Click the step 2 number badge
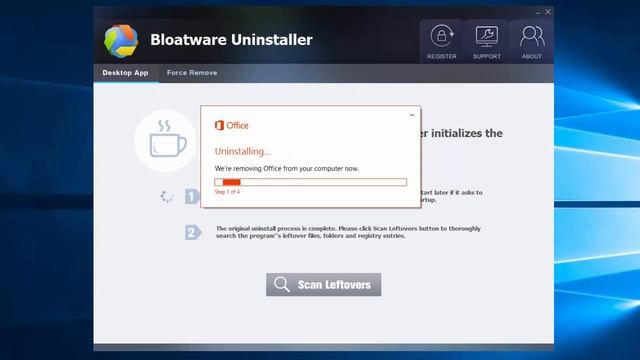 (193, 232)
